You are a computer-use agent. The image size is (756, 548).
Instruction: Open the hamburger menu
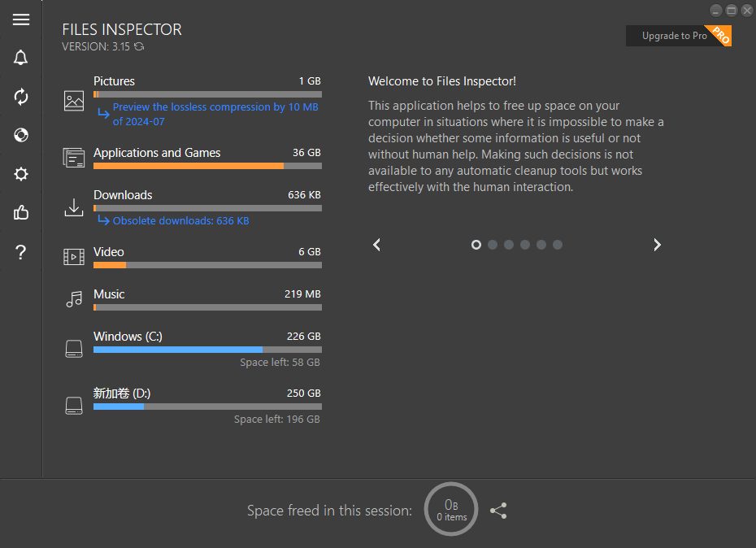click(x=21, y=20)
